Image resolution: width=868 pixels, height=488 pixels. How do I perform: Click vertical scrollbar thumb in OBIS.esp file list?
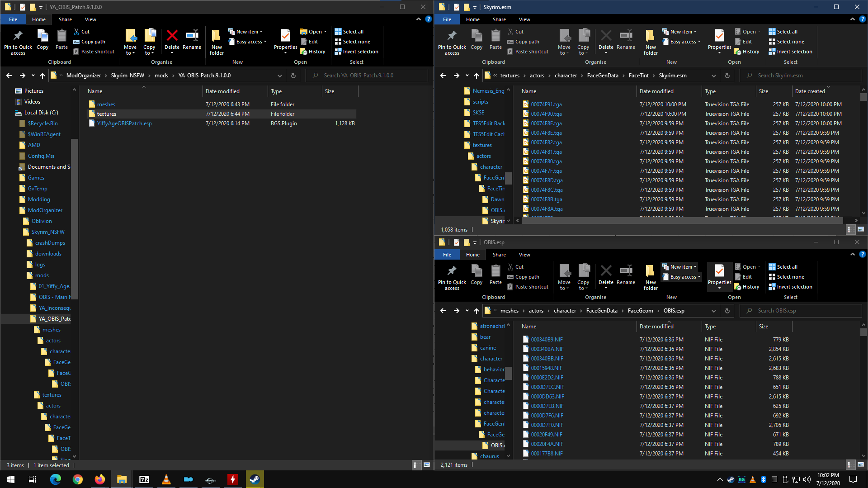863,332
